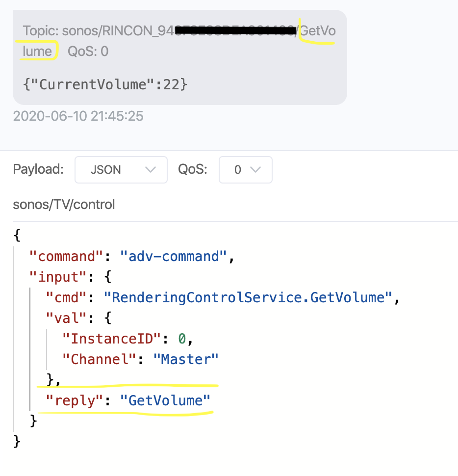
Task: Set QoS value to 0
Action: pyautogui.click(x=237, y=169)
